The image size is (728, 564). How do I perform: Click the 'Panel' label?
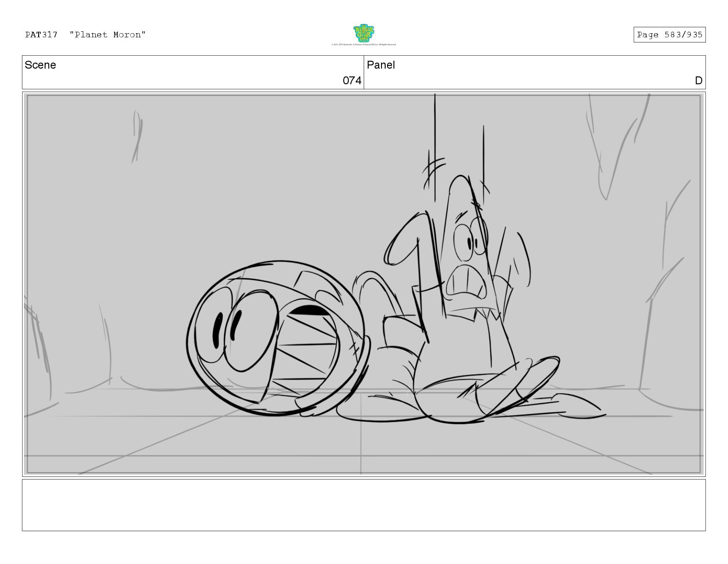[381, 65]
